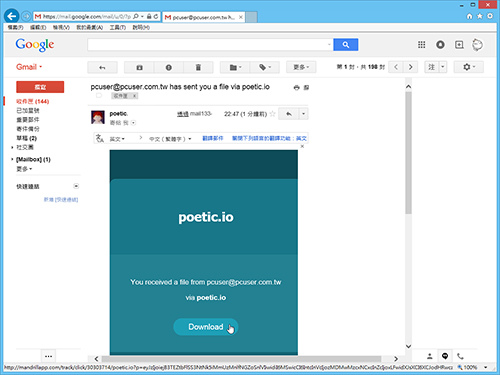Open the Edit menu in browser
This screenshot has width=500, height=375.
pos(38,27)
